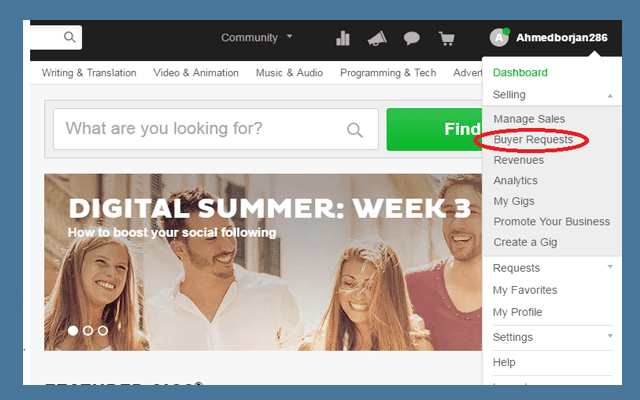640x400 pixels.
Task: Select the second carousel dot
Action: coord(88,330)
